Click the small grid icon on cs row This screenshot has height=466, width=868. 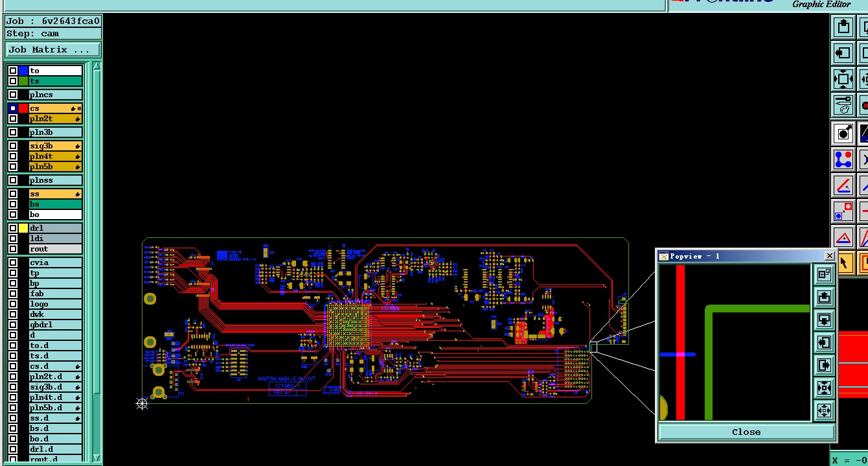pos(80,108)
